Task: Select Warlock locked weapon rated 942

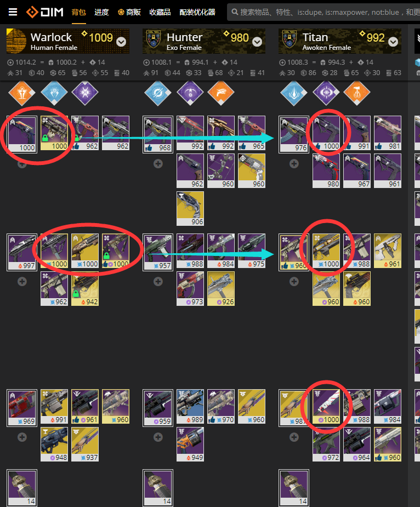Action: point(85,288)
